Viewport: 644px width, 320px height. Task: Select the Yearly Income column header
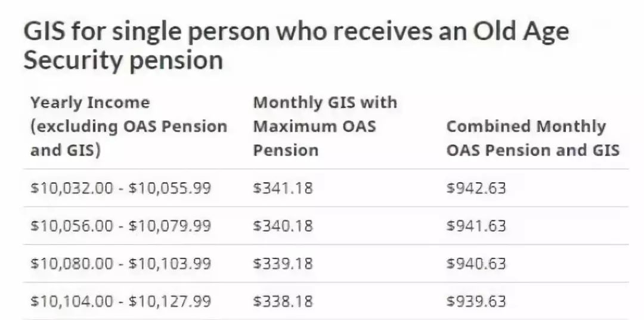click(129, 126)
